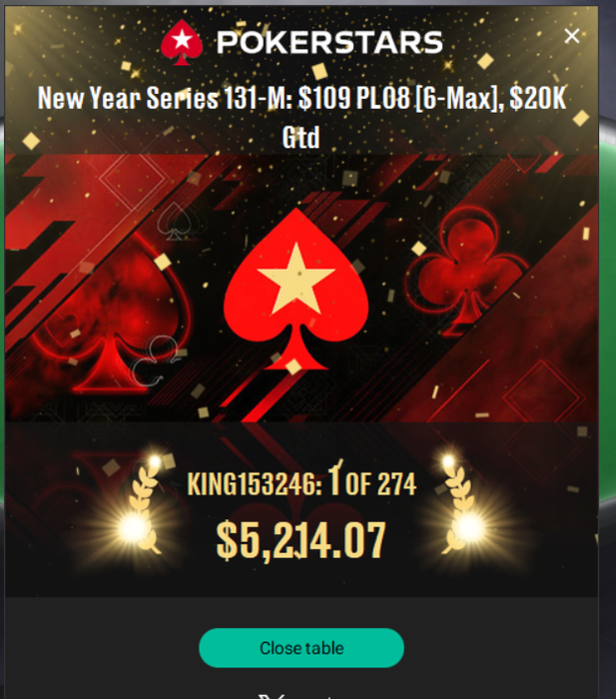Click the Close table button
This screenshot has width=616, height=699.
point(302,648)
